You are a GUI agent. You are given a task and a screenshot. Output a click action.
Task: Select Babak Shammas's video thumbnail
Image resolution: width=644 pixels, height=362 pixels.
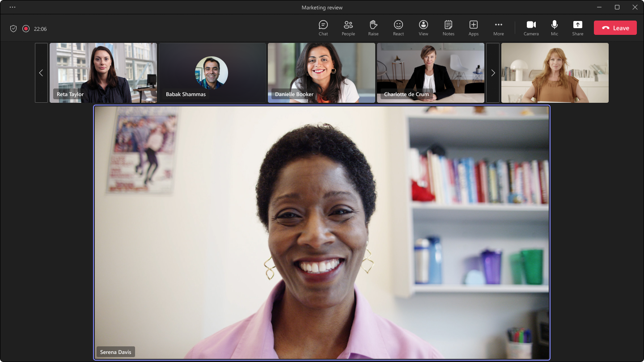click(x=212, y=72)
